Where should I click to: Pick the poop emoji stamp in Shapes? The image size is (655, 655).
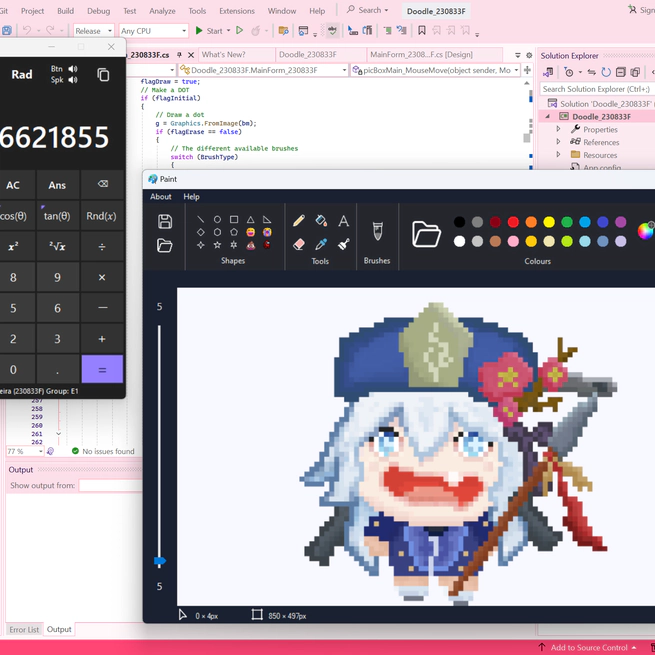click(x=250, y=245)
